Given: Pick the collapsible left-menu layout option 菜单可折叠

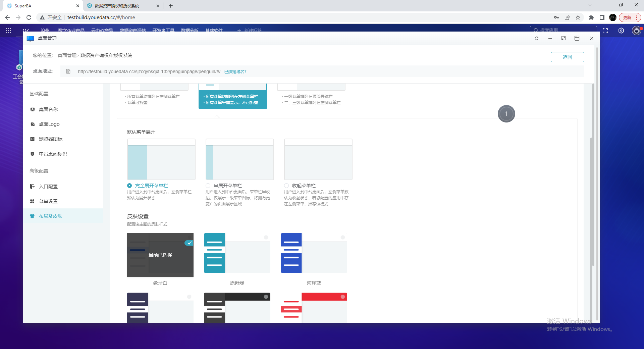Looking at the screenshot, I should coord(154,96).
